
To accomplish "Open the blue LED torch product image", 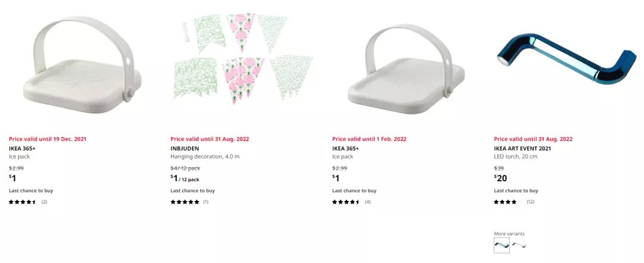I will pos(567,58).
